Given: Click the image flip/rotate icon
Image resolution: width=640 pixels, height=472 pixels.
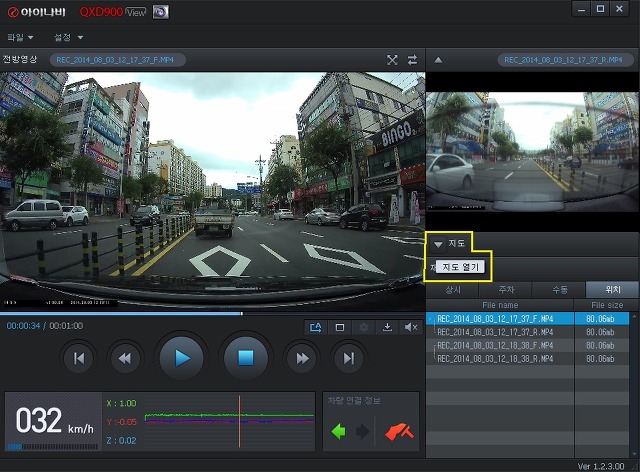Looking at the screenshot, I should point(316,327).
